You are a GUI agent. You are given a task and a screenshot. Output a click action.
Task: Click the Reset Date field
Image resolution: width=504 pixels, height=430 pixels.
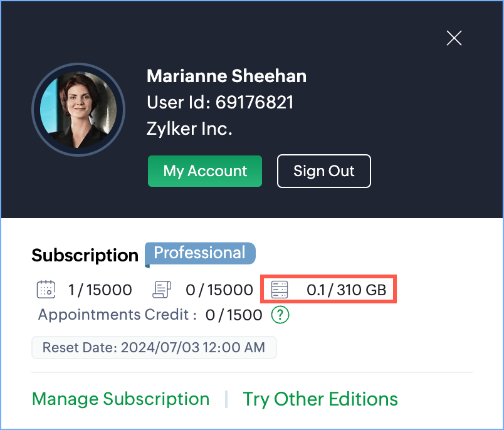coord(154,347)
